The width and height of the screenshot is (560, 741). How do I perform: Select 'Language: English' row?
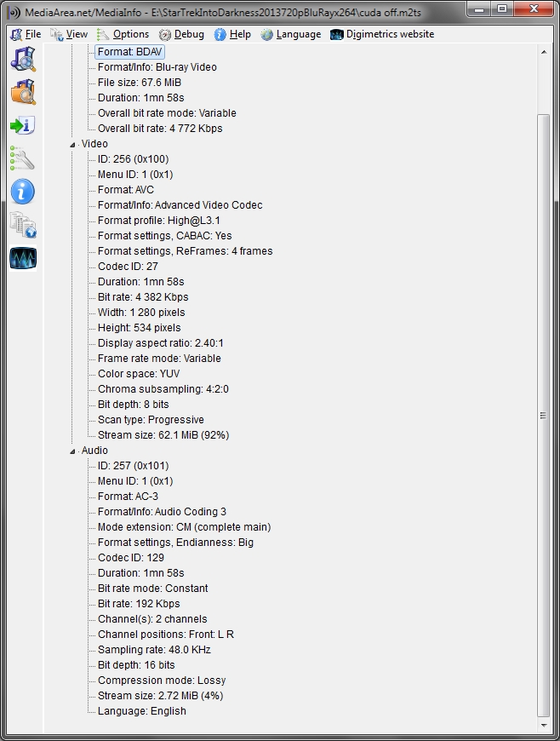[x=141, y=710]
